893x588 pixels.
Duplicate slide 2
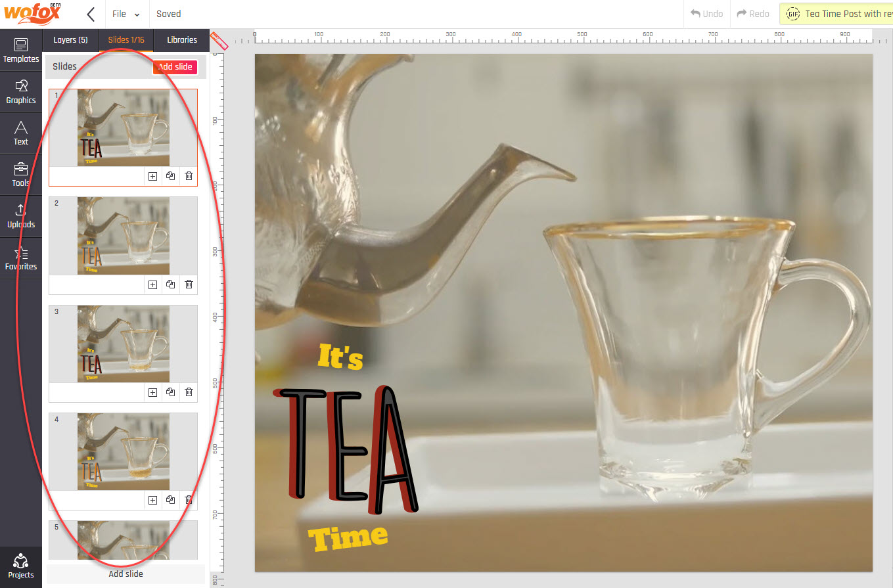pyautogui.click(x=171, y=284)
